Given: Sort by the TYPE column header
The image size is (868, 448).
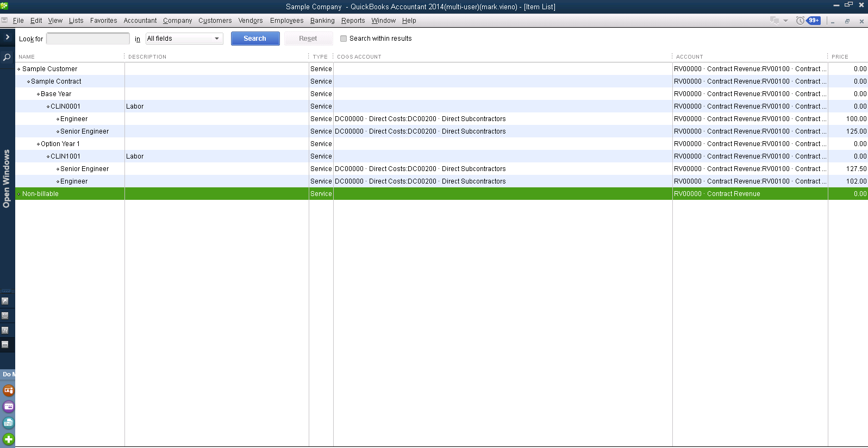Looking at the screenshot, I should 320,56.
